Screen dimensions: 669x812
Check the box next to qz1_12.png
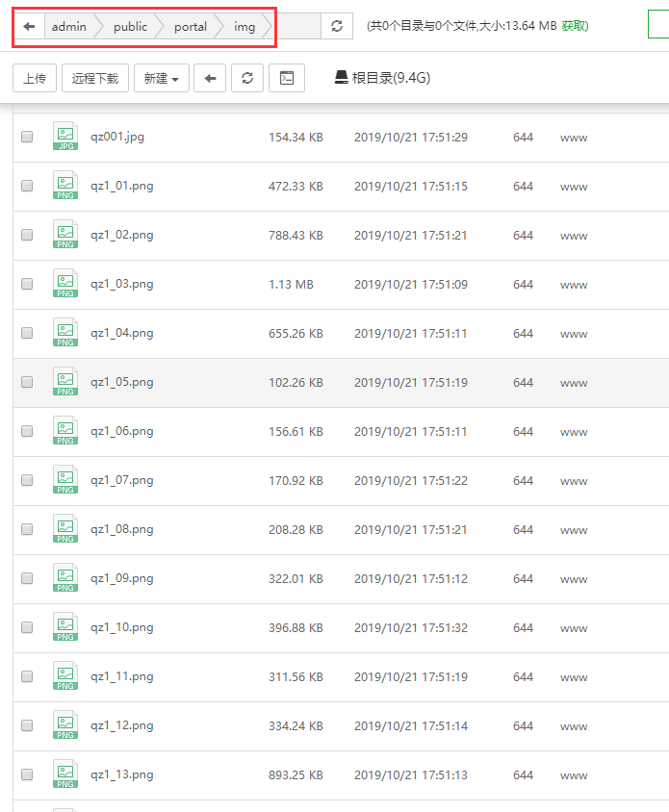[27, 725]
